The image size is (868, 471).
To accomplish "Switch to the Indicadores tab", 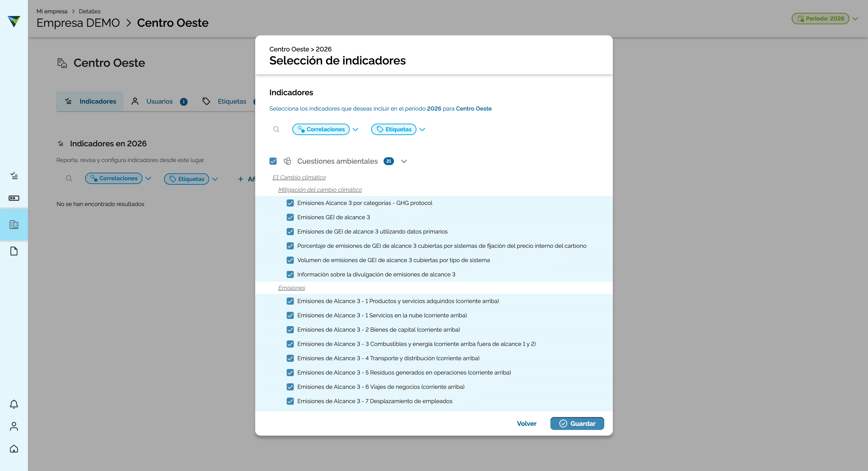I will [90, 101].
